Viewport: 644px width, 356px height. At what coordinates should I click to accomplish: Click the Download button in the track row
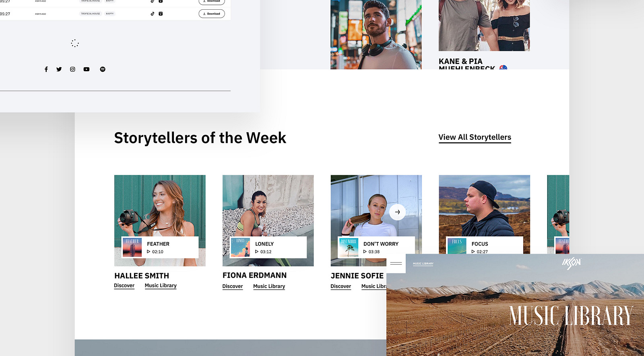click(212, 14)
